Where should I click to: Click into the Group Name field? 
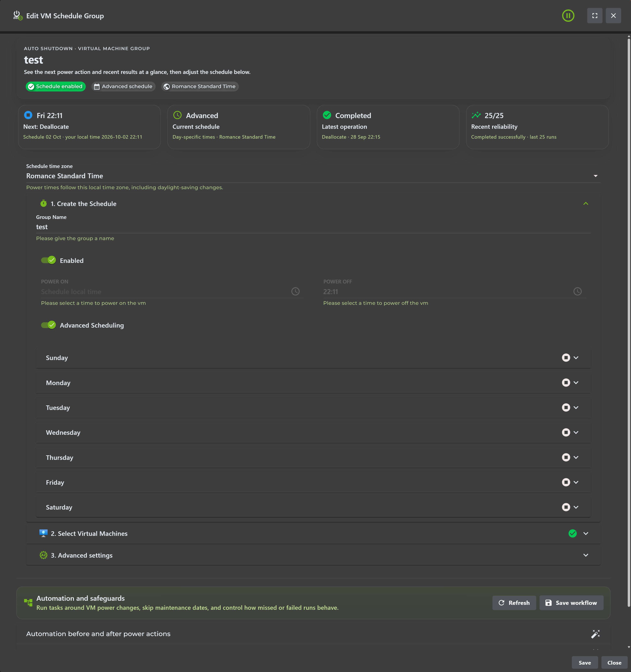tap(313, 227)
